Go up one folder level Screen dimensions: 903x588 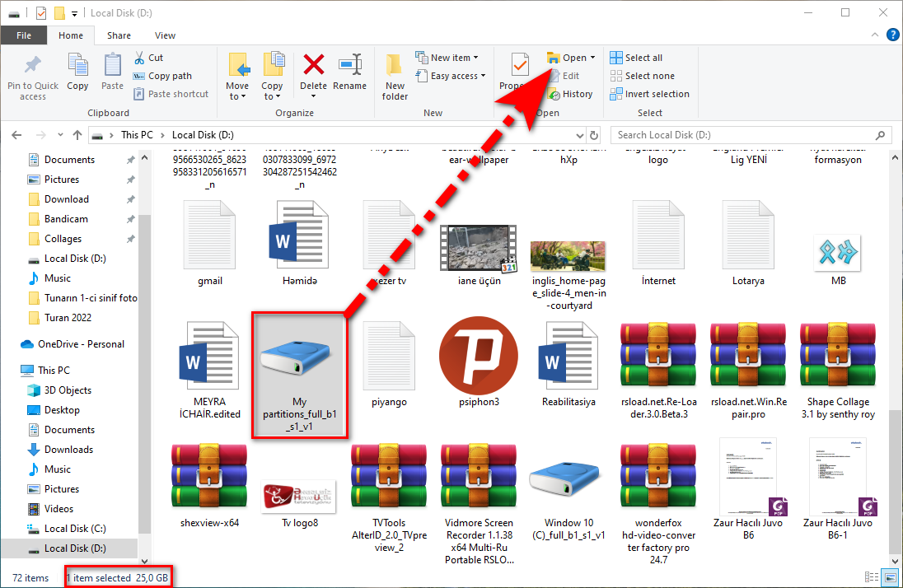coord(77,135)
